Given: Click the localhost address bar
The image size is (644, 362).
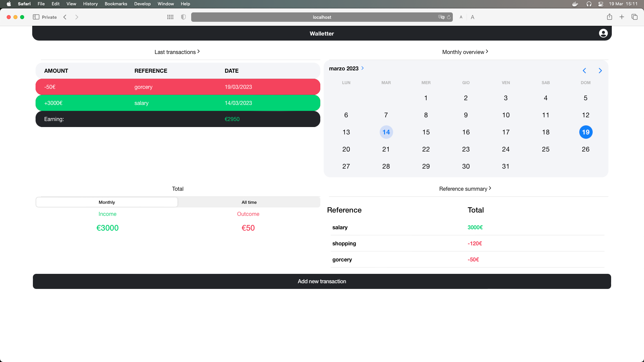Looking at the screenshot, I should coord(321,17).
